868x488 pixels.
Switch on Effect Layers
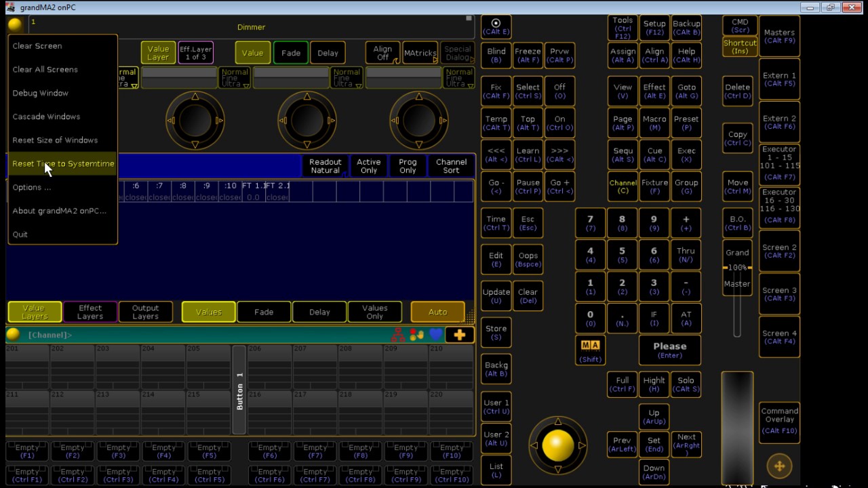click(90, 312)
